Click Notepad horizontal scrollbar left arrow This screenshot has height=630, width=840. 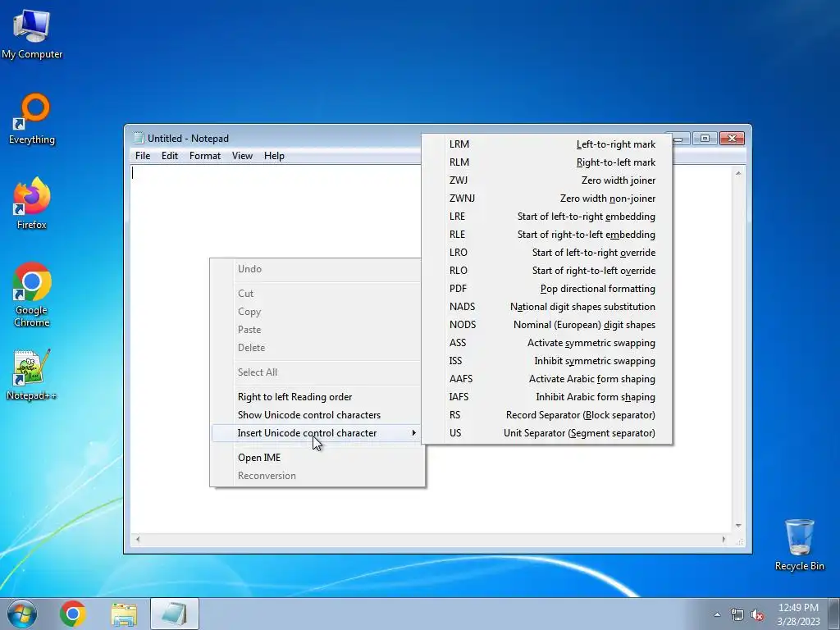coord(138,540)
